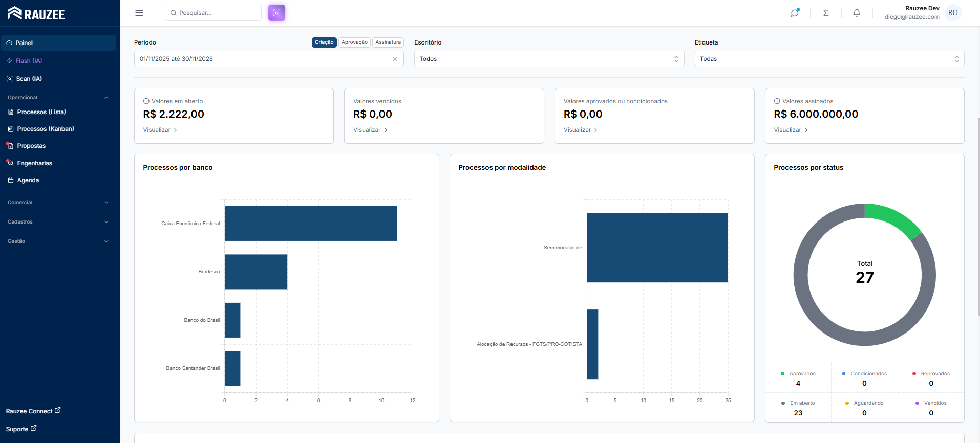980x443 pixels.
Task: Click the sigma summation icon
Action: click(x=826, y=13)
